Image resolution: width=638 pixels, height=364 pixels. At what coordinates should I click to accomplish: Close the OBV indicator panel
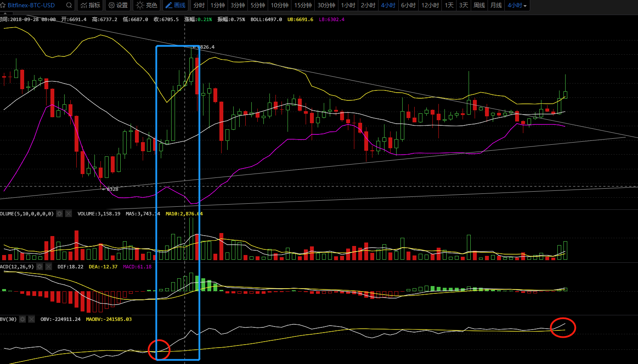coord(31,319)
